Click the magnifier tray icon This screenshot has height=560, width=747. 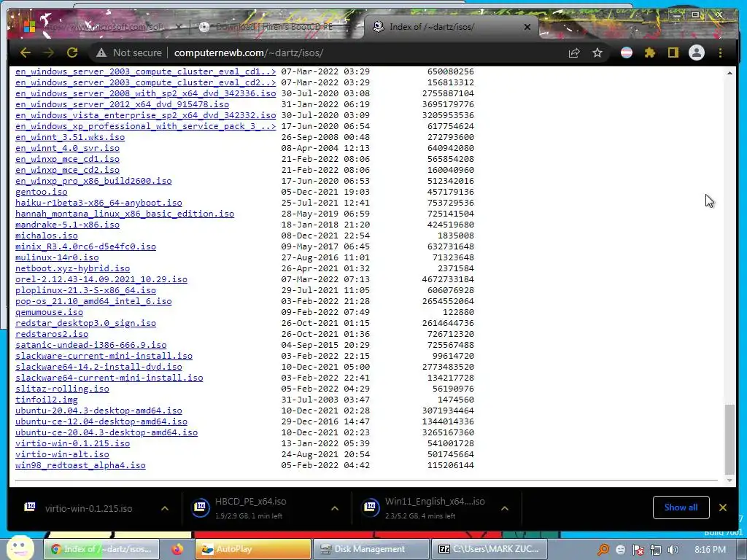coord(603,550)
